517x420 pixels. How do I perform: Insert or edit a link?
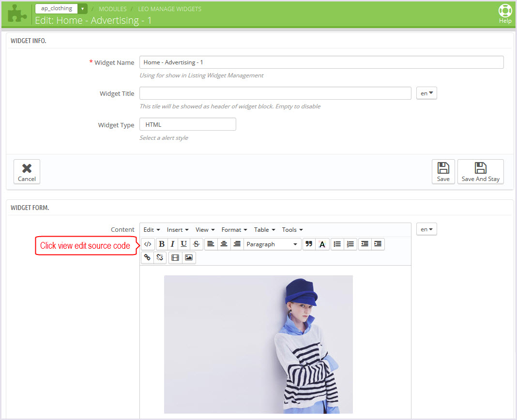pyautogui.click(x=147, y=257)
